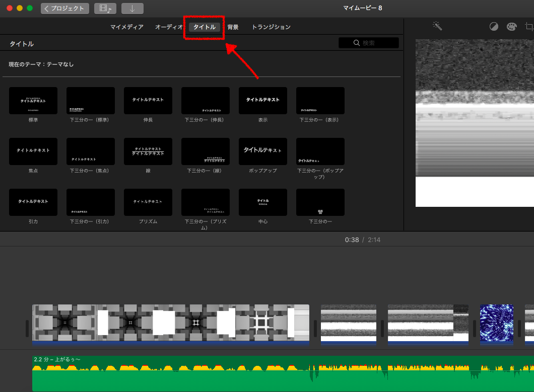Open the color balance half-circle icon
This screenshot has height=392, width=534.
494,27
